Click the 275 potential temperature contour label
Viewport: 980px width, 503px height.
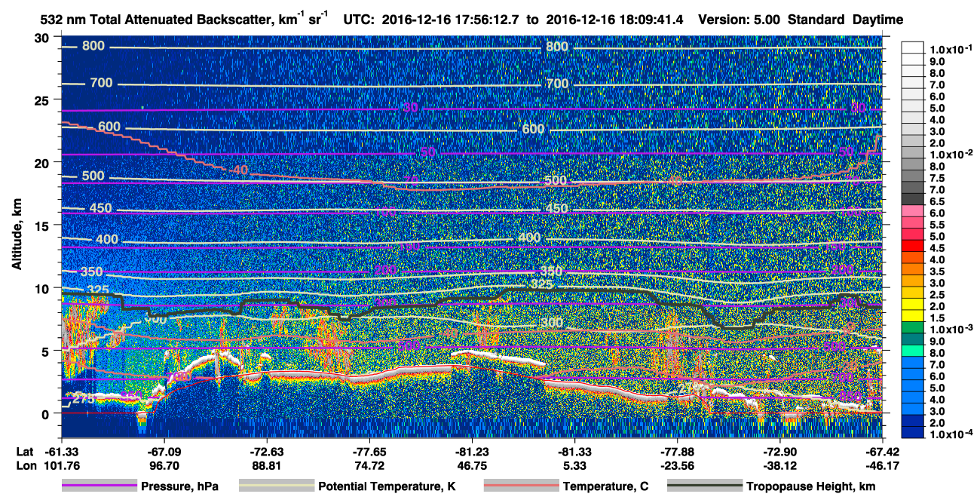tap(84, 399)
